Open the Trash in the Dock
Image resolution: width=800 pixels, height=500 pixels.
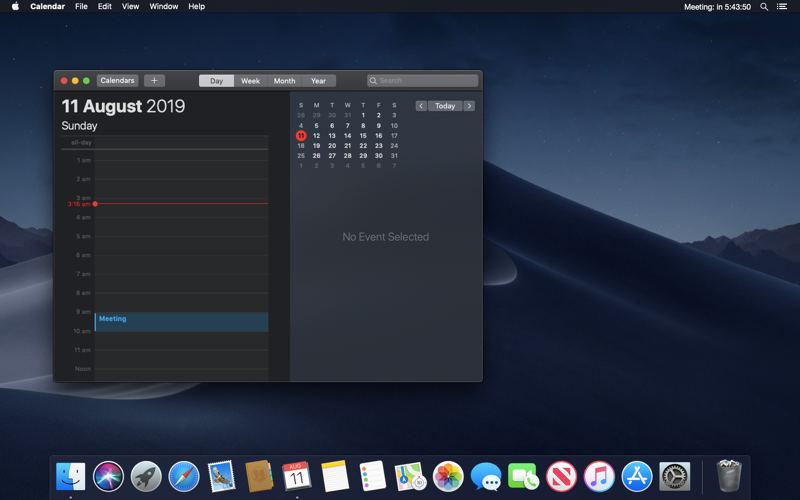[729, 476]
